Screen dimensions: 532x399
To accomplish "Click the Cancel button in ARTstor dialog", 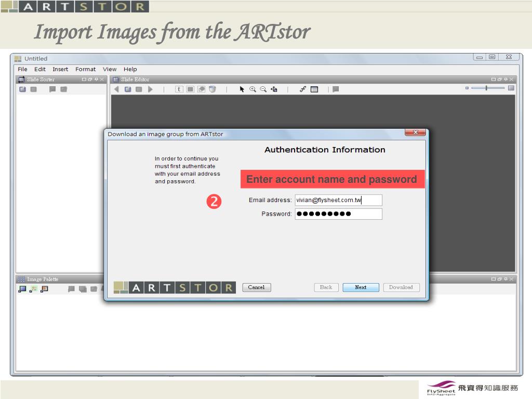I will tap(257, 287).
